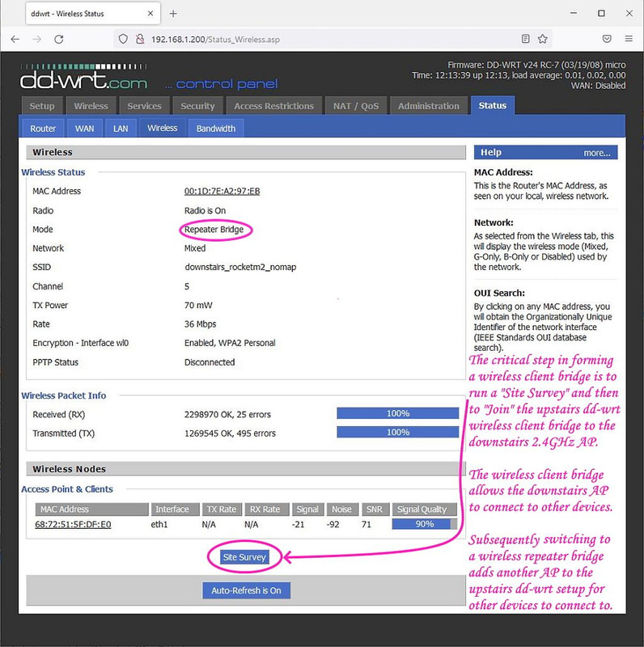This screenshot has height=647, width=644.
Task: Click the TX Rate column header
Action: (222, 510)
